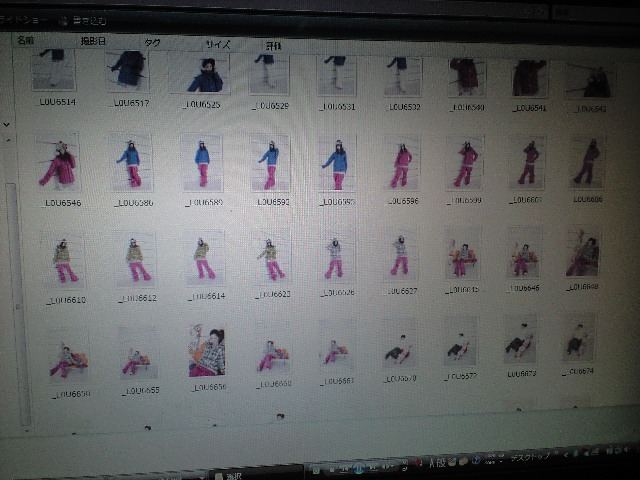Sort by the 名前 column header
Viewport: 640px width, 480px height.
pos(25,40)
